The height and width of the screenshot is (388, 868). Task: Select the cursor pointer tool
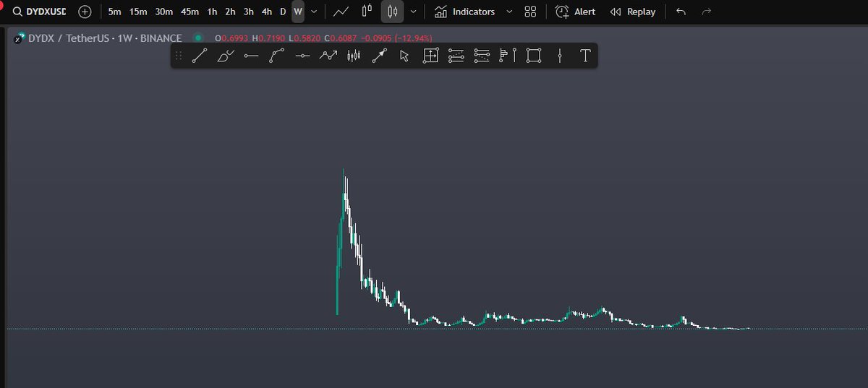point(404,56)
